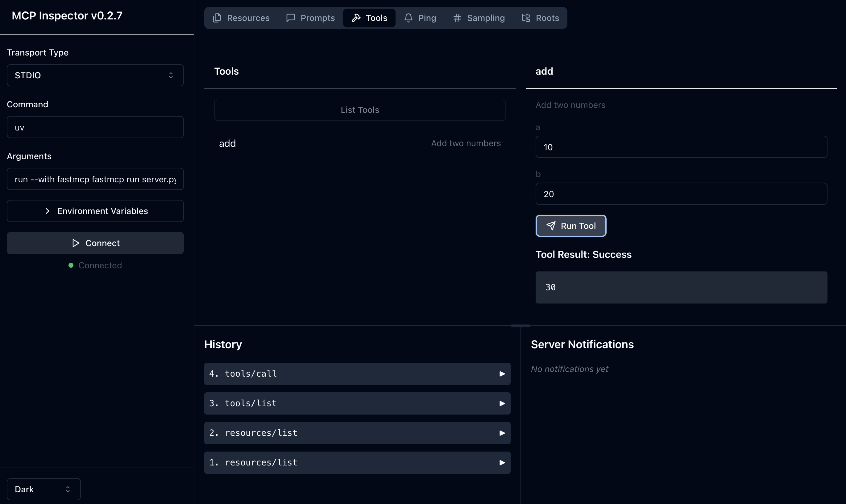Screen dimensions: 846x504
Task: Click the Ping bell icon
Action: coord(408,18)
